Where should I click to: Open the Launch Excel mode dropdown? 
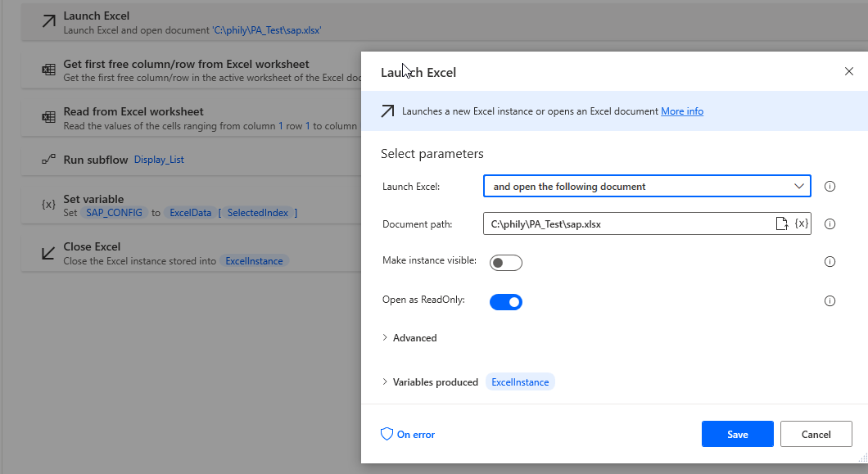646,187
